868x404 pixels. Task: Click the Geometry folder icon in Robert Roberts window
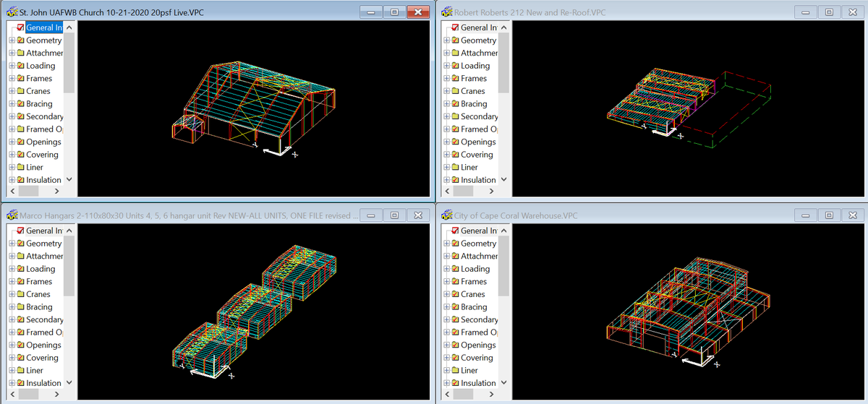pyautogui.click(x=455, y=40)
